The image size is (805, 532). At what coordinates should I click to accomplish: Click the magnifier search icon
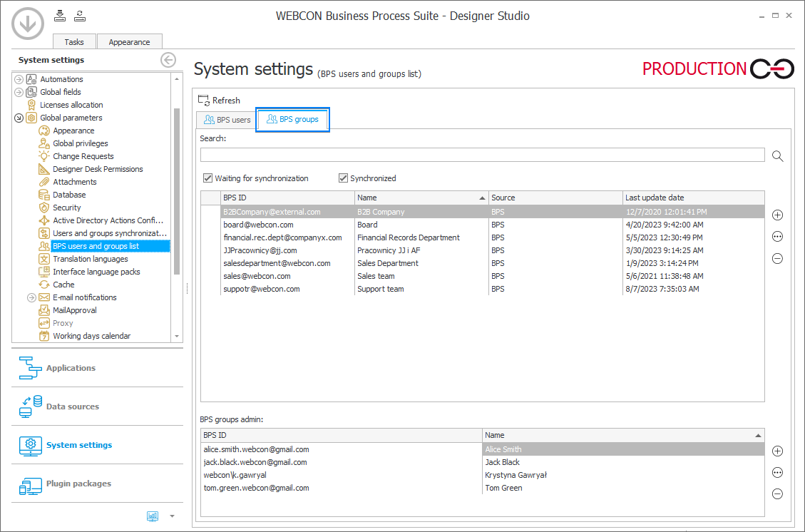[x=777, y=156]
